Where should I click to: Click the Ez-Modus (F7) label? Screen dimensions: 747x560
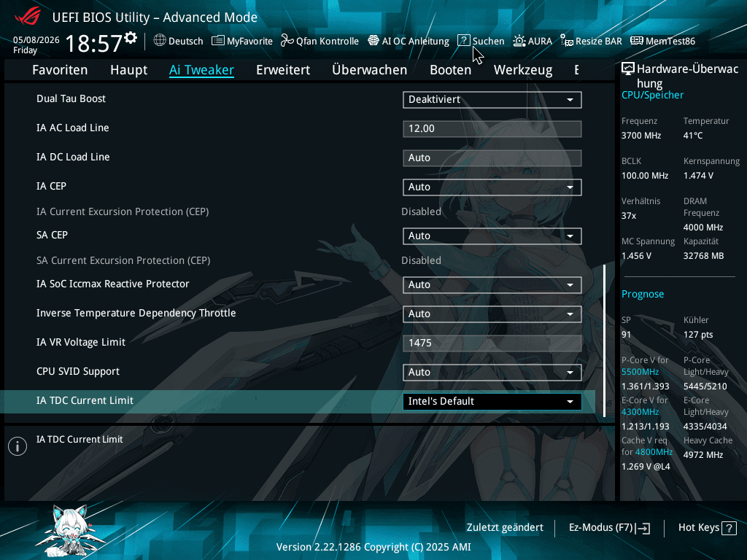click(x=601, y=528)
